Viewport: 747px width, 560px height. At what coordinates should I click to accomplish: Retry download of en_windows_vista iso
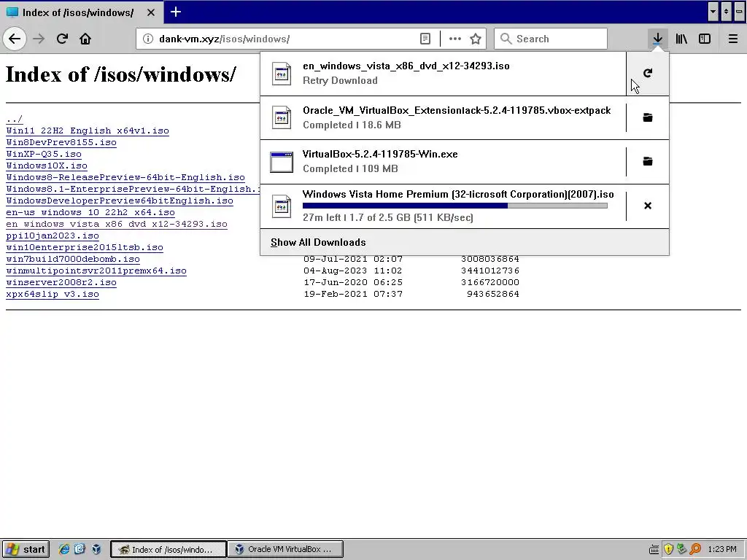click(648, 73)
